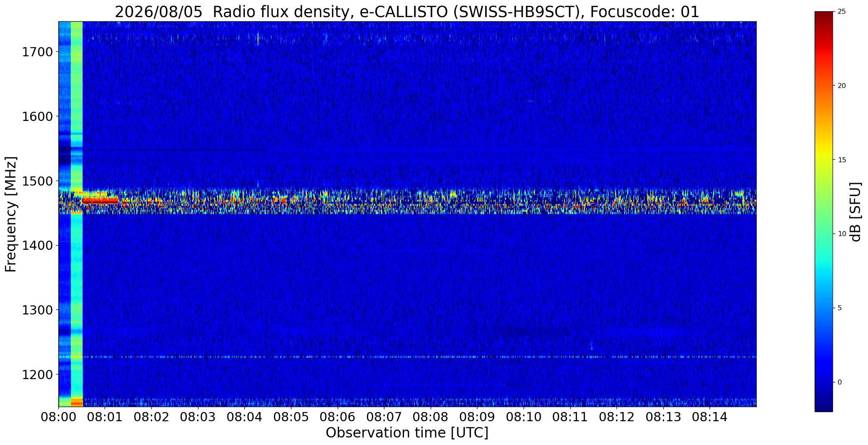Click the 08:02 time tick label

pos(151,417)
